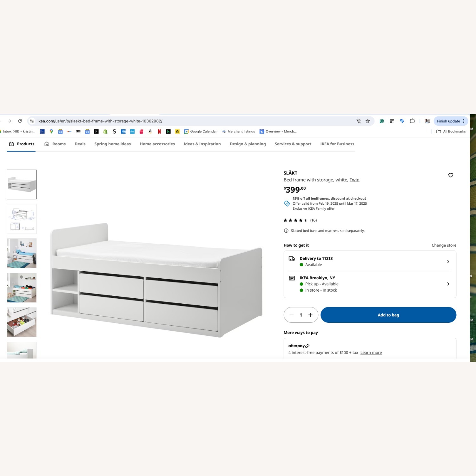Bookmark this page with the star icon
The width and height of the screenshot is (476, 476).
click(368, 121)
